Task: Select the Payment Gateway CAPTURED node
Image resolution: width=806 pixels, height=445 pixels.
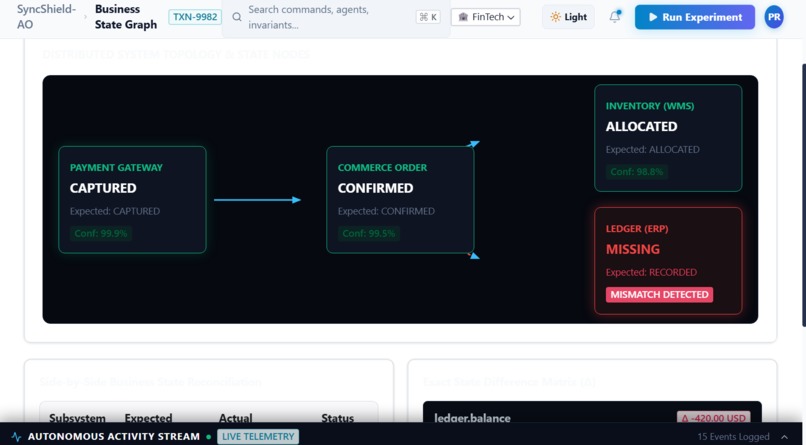Action: tap(133, 200)
